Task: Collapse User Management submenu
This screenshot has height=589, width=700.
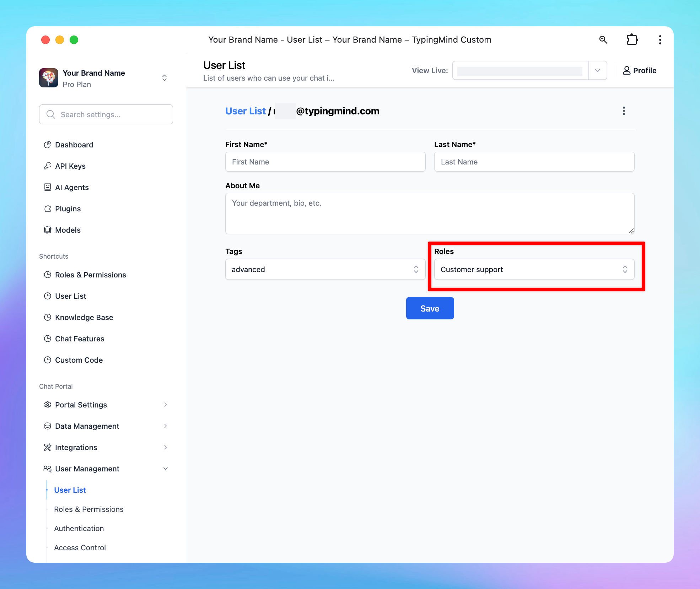Action: point(165,468)
